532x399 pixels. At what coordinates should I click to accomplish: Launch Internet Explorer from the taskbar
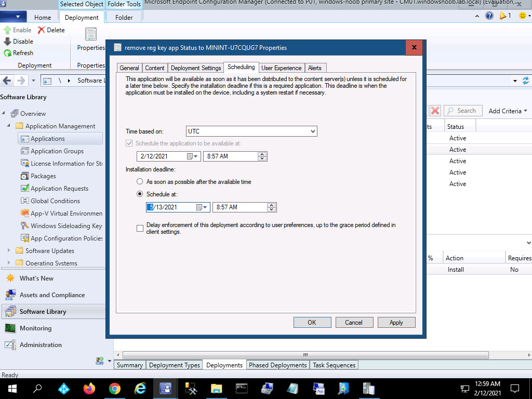[x=140, y=389]
